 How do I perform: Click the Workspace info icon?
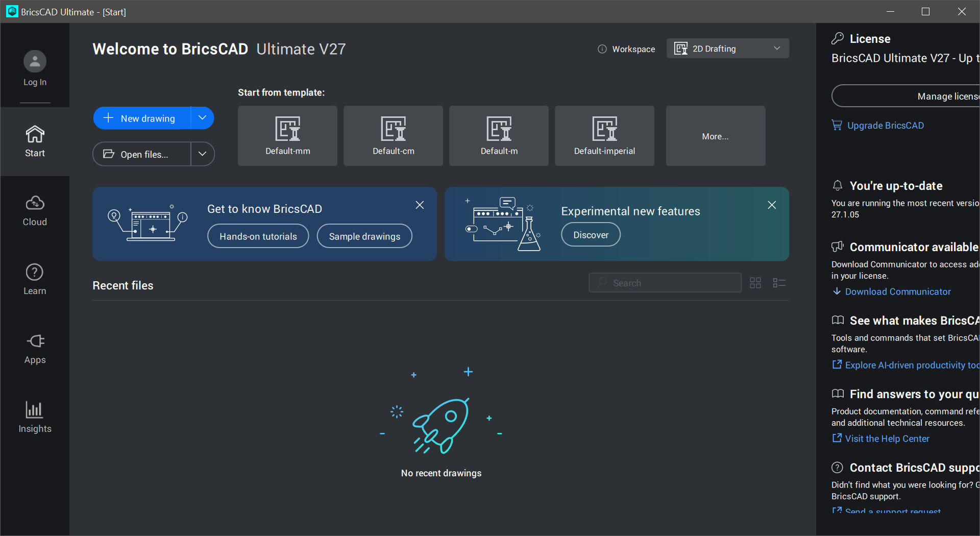pos(602,49)
